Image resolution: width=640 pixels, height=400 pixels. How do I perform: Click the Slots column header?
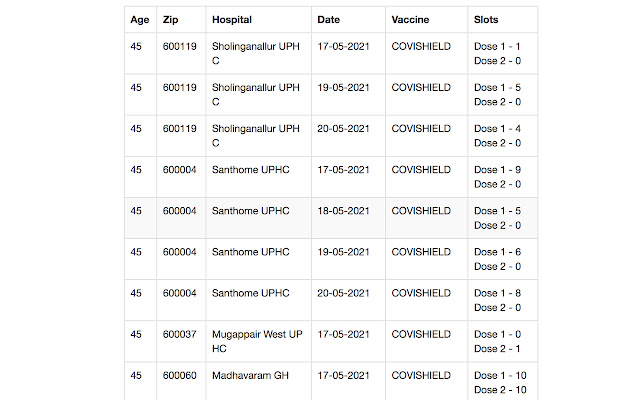[486, 20]
